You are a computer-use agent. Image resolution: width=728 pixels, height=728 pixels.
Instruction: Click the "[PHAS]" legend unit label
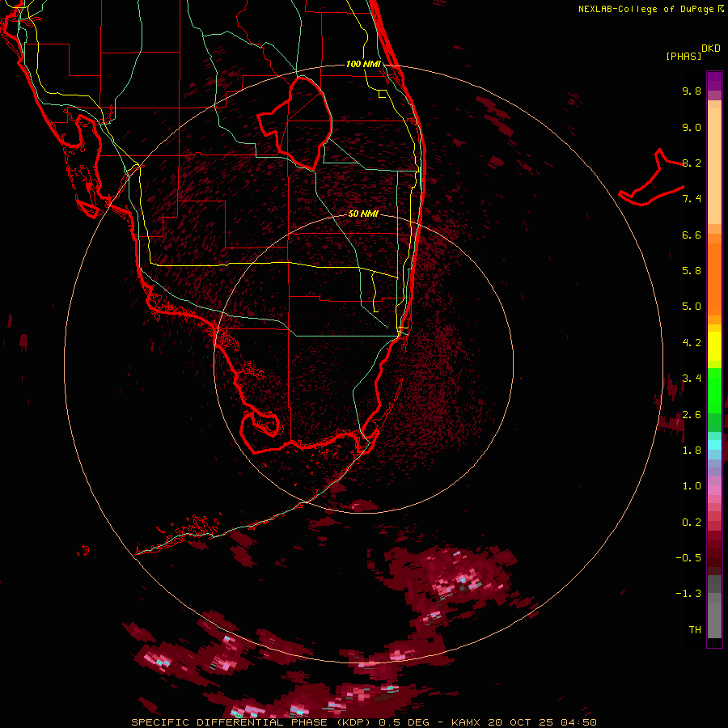[x=684, y=56]
